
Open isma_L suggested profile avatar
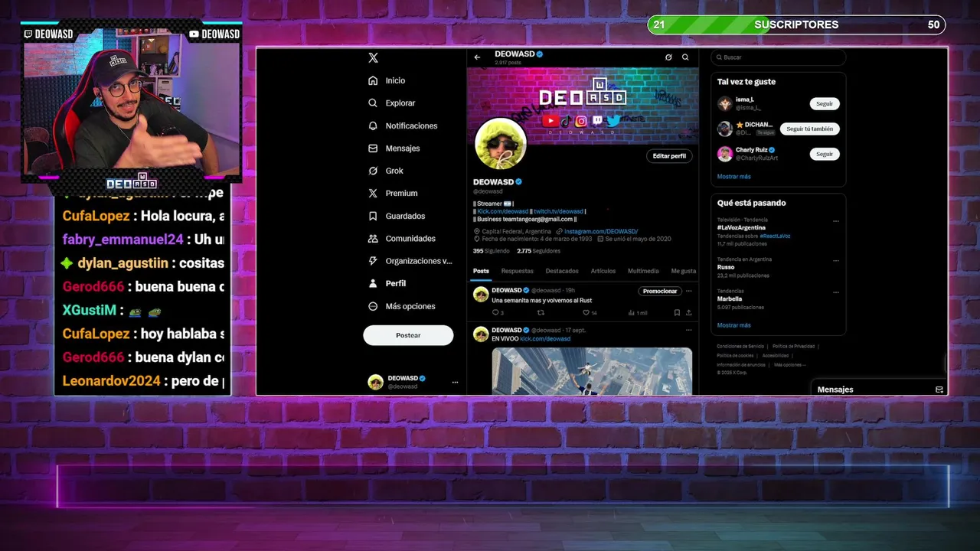pyautogui.click(x=724, y=103)
